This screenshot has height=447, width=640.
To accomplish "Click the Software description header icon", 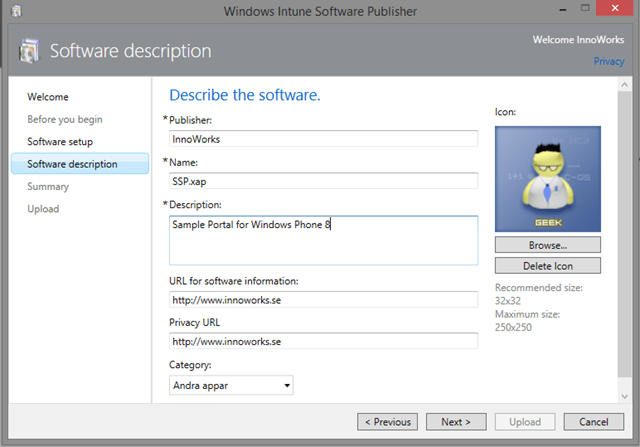I will pyautogui.click(x=29, y=51).
